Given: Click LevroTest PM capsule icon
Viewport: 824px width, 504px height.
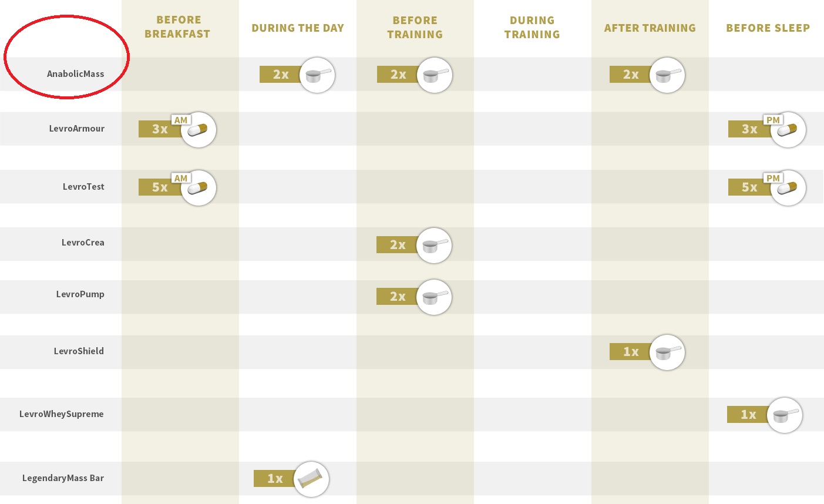Looking at the screenshot, I should click(788, 188).
